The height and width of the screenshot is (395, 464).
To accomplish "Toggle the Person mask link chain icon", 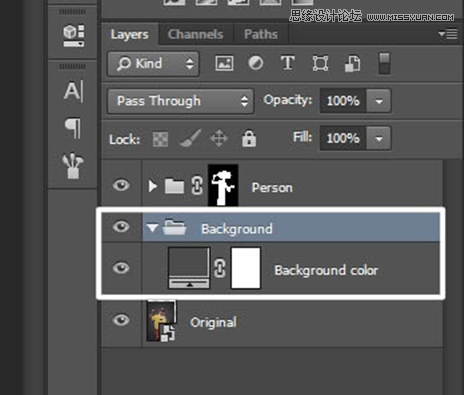I will [x=197, y=185].
